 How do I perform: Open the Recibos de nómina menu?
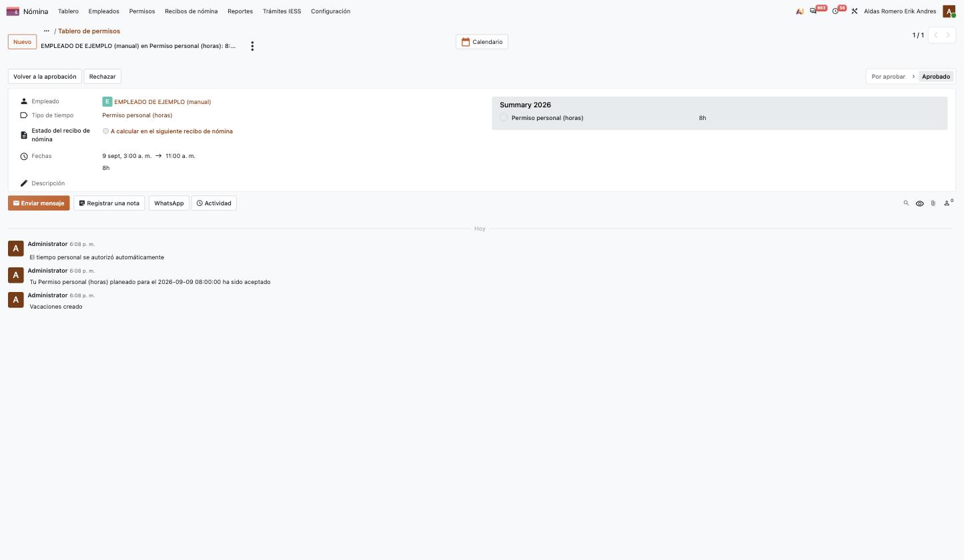tap(191, 11)
